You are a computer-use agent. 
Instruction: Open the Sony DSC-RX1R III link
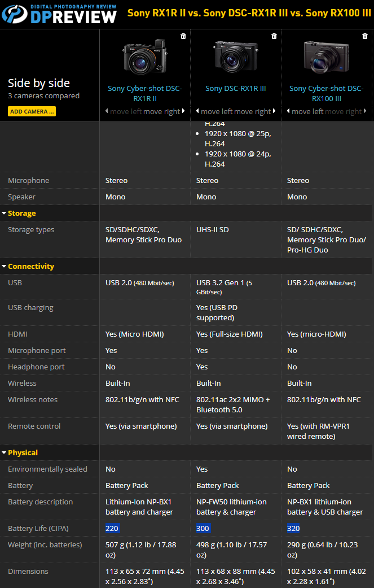click(235, 89)
